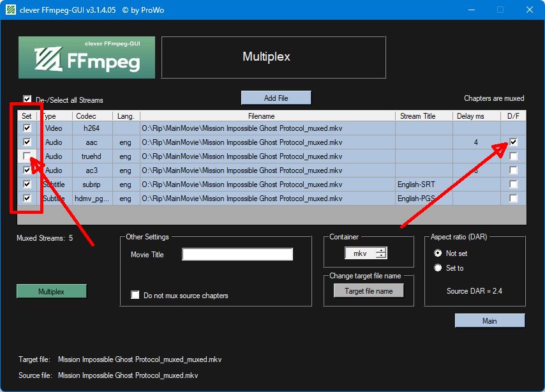Close the clever FFmpeg-GUI window
545x392 pixels.
[529, 10]
